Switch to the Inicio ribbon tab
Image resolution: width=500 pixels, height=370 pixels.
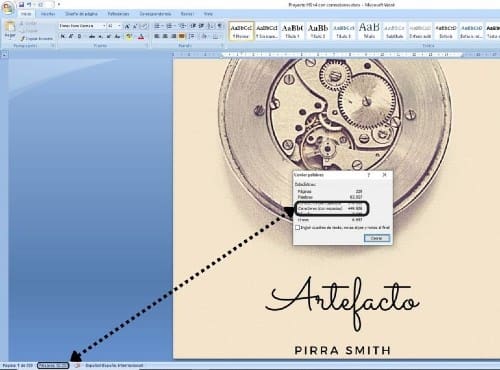coord(26,14)
